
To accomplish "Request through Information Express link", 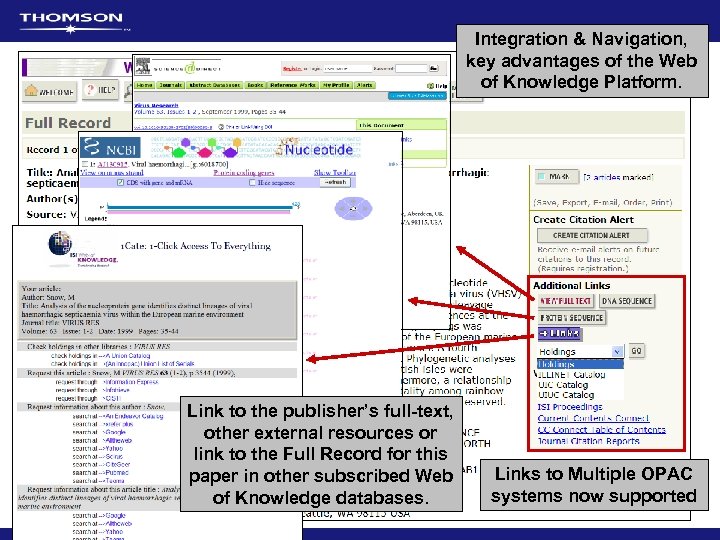I will (131, 382).
